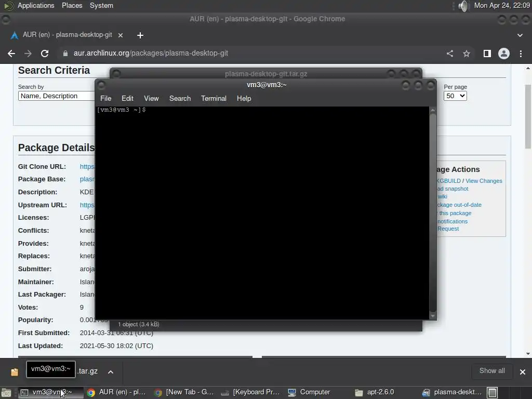
Task: Bookmark this page with the star icon
Action: [467, 54]
